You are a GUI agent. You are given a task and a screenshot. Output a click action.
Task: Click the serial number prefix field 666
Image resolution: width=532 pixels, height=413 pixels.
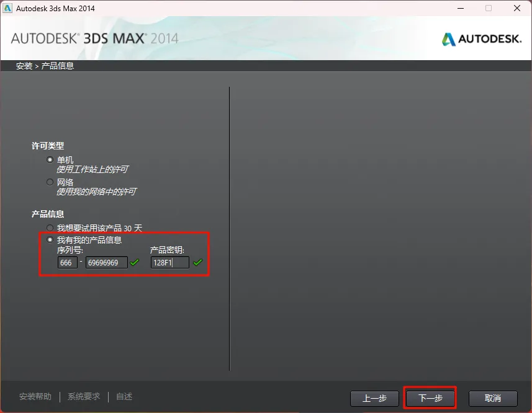pos(68,262)
